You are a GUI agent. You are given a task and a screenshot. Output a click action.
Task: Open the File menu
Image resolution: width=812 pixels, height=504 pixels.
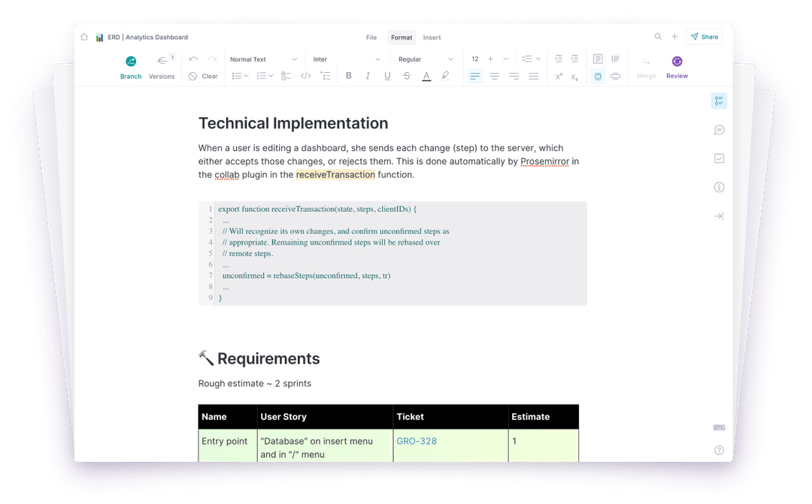[x=371, y=38]
